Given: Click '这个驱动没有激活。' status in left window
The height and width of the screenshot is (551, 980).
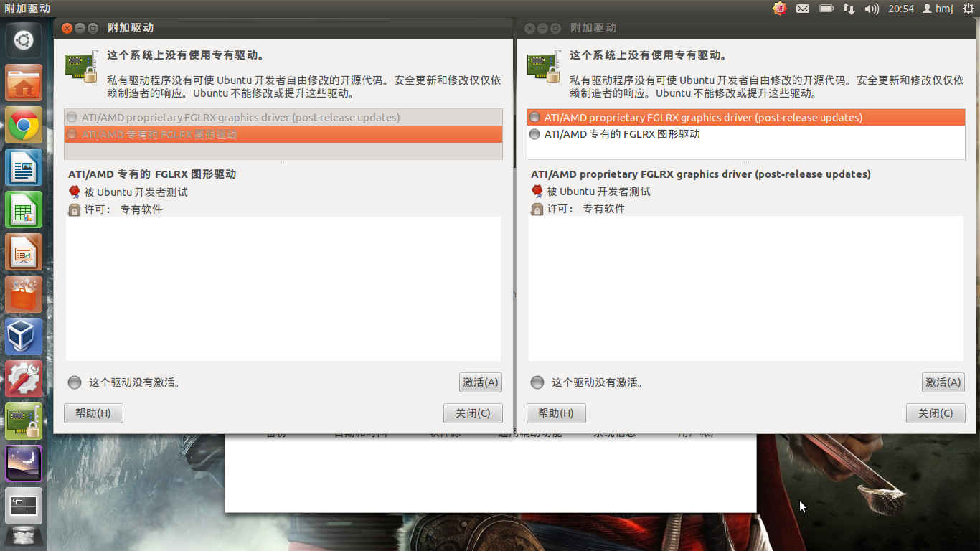Looking at the screenshot, I should click(135, 382).
